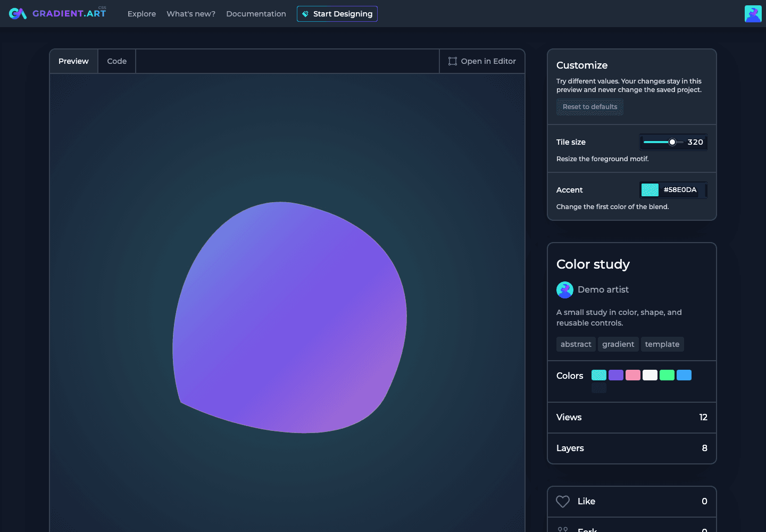This screenshot has height=532, width=766.
Task: Click the "Resize the foreground motif." text
Action: pyautogui.click(x=603, y=159)
